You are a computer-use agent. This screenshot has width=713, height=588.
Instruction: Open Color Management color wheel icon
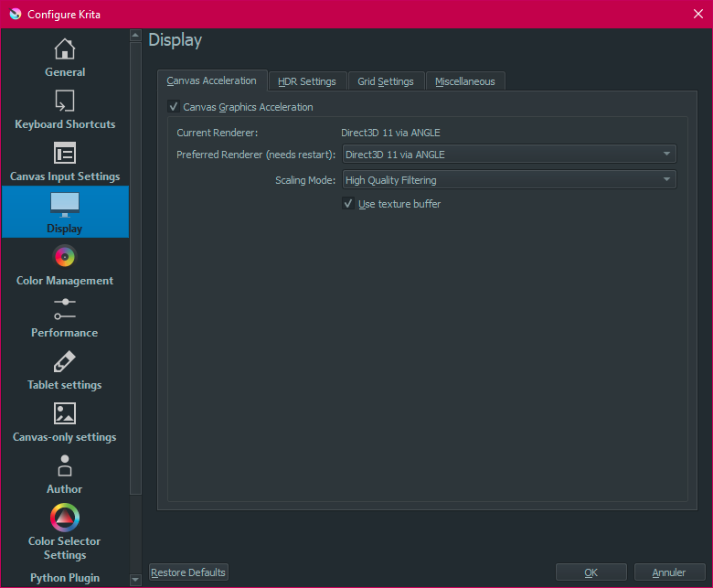(x=65, y=257)
